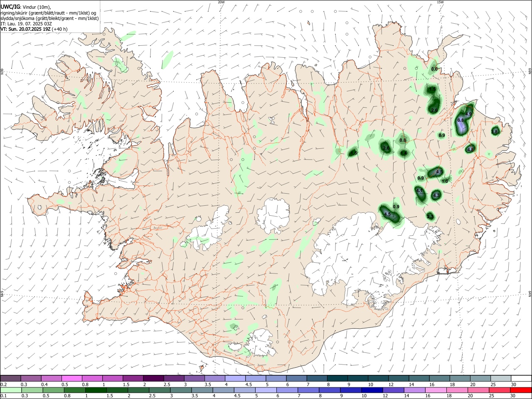Click the 0.8 rainfall value on the map
Screen dimensions: 532x399
(x=403, y=140)
